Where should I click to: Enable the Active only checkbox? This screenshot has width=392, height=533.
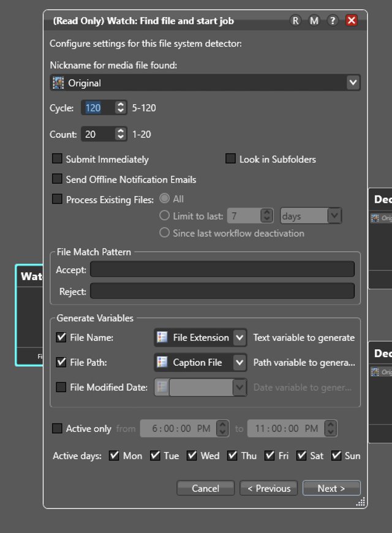[57, 428]
